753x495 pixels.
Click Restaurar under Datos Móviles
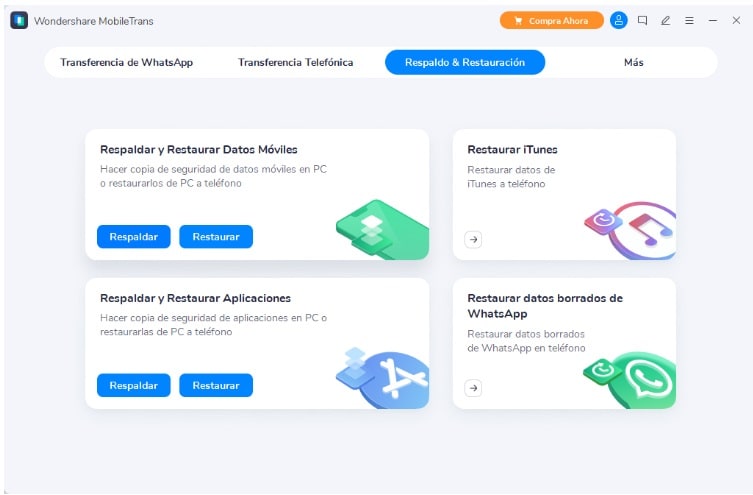pyautogui.click(x=216, y=237)
